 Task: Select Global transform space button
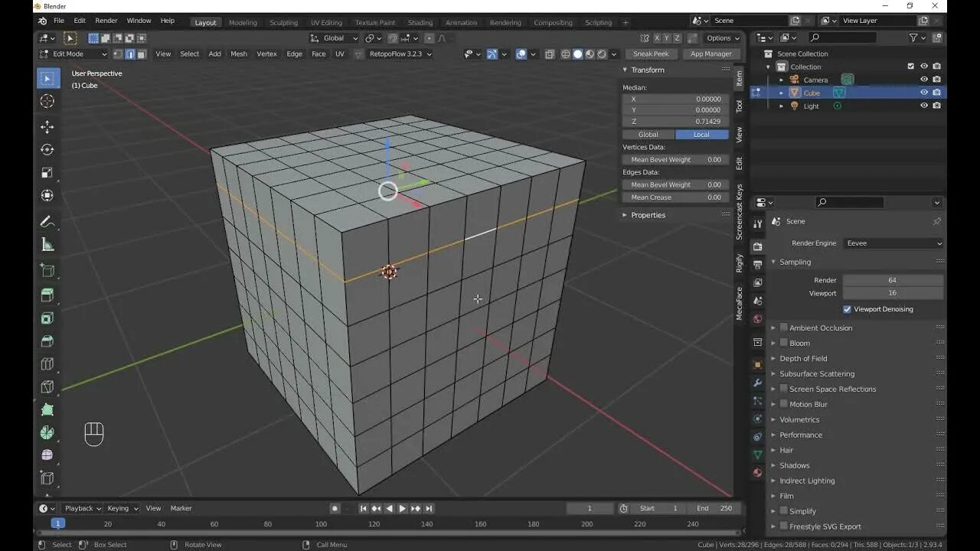pyautogui.click(x=648, y=135)
